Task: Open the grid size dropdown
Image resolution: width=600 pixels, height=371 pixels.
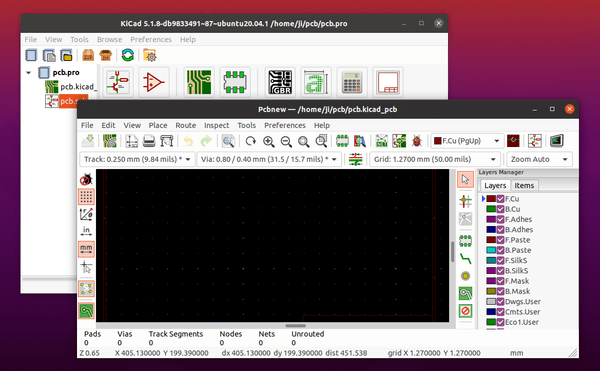Action: tap(435, 159)
